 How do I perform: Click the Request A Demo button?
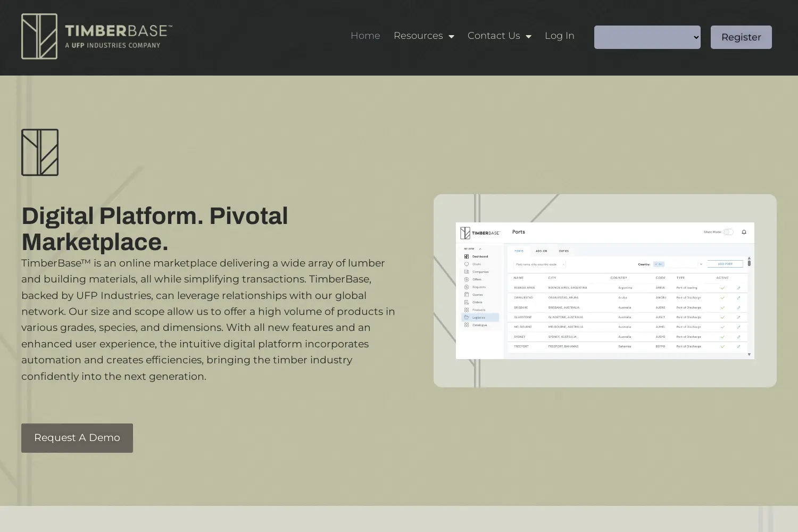(x=77, y=438)
